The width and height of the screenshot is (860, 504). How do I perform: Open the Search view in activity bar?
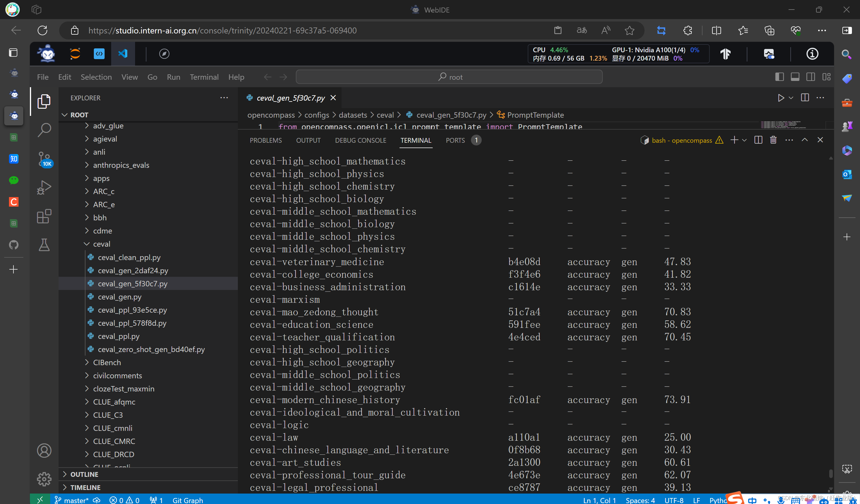pos(44,130)
